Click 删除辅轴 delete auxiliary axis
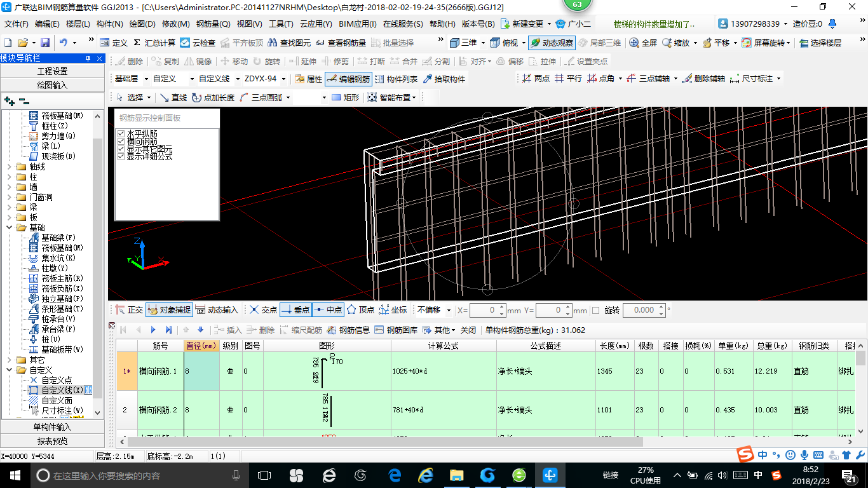Image resolution: width=868 pixels, height=488 pixels. coord(703,78)
